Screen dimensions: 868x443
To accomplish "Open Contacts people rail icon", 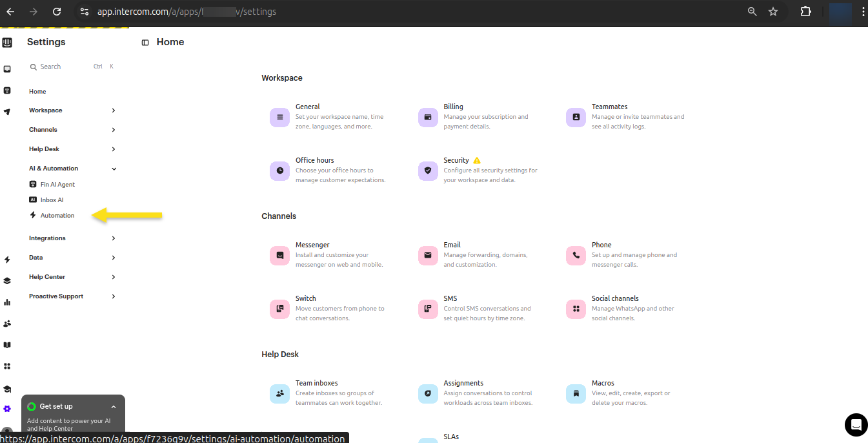I will tap(7, 324).
